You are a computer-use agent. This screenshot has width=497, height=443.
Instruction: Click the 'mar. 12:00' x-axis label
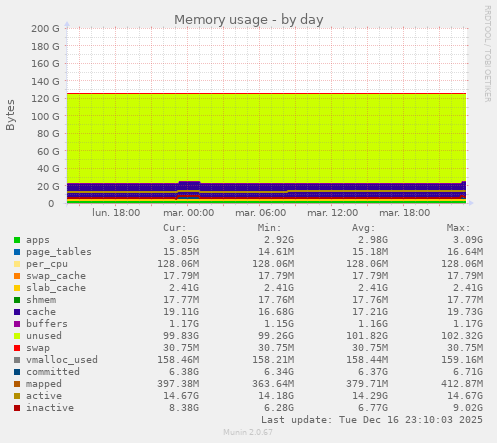(333, 213)
